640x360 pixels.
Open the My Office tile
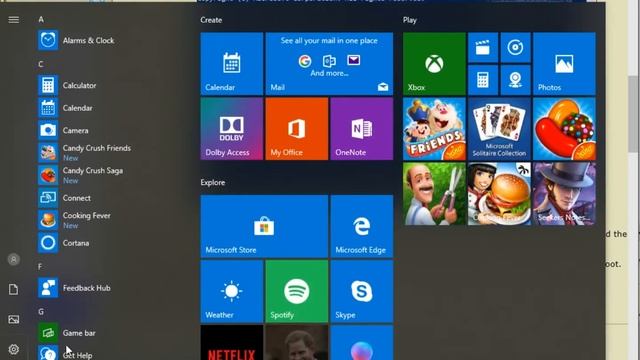(x=297, y=129)
